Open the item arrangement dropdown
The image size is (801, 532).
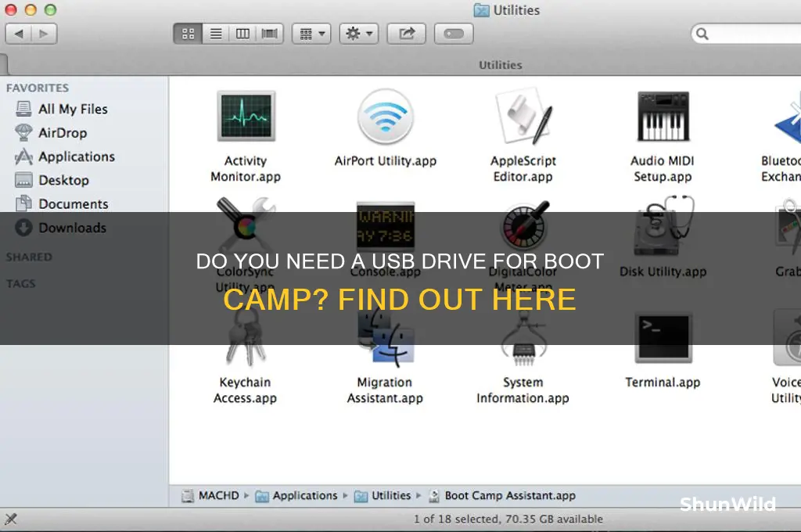(x=311, y=34)
